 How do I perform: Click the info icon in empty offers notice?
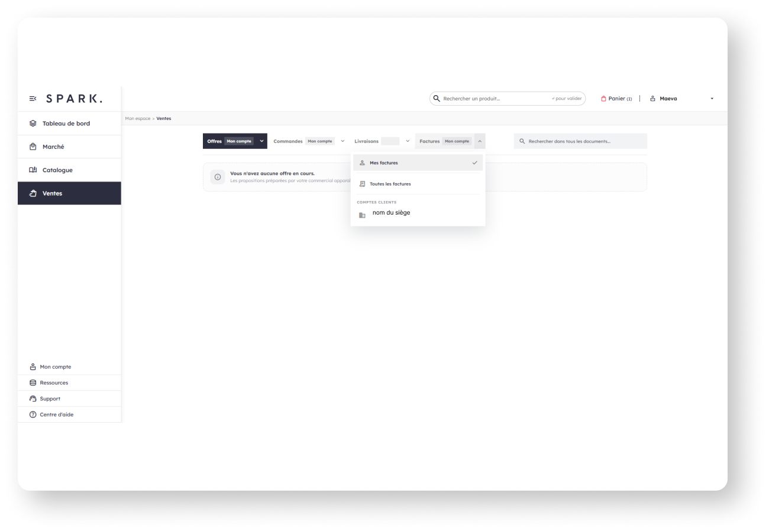(218, 177)
